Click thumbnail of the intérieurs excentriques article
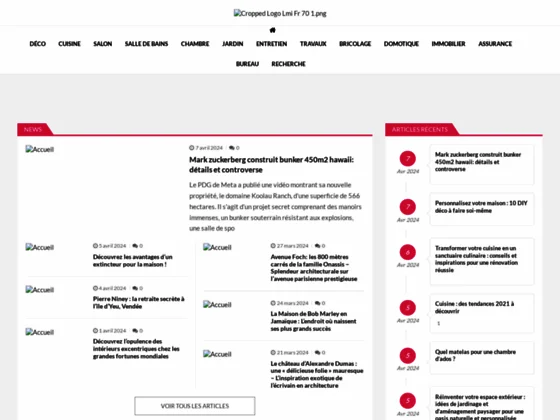This screenshot has height=420, width=560. tap(40, 332)
